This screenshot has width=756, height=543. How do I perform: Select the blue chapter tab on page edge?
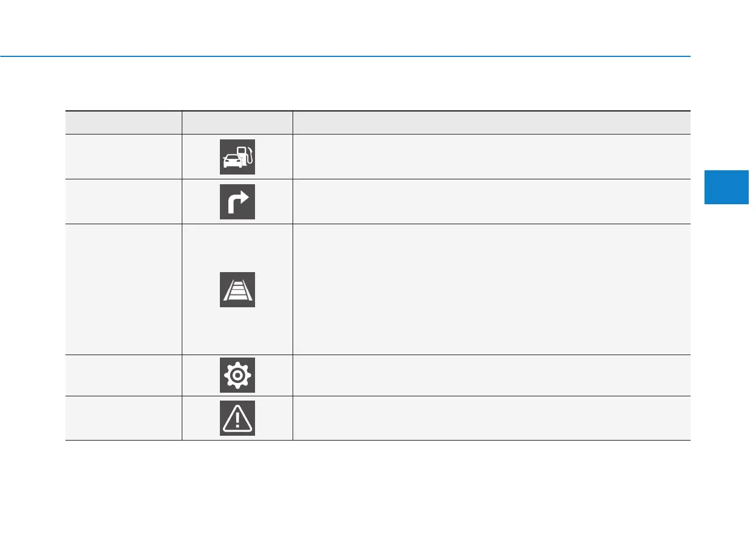tap(727, 187)
